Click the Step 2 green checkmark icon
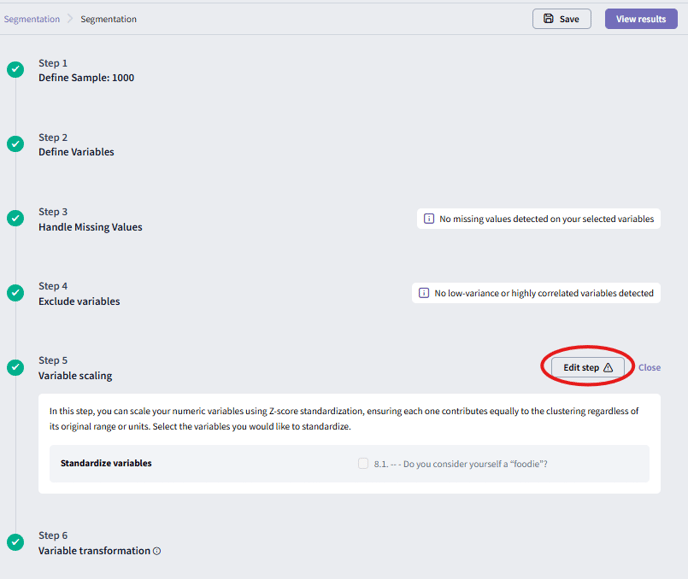 15,144
